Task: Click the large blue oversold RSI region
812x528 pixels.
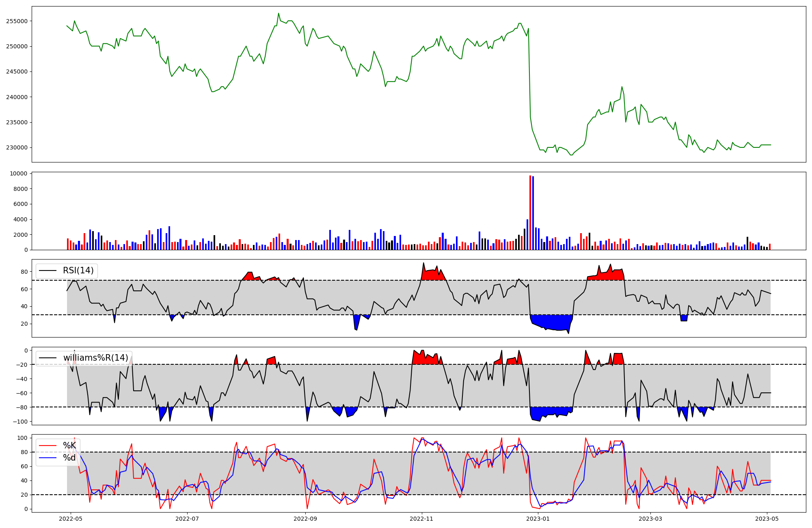Action: point(551,322)
